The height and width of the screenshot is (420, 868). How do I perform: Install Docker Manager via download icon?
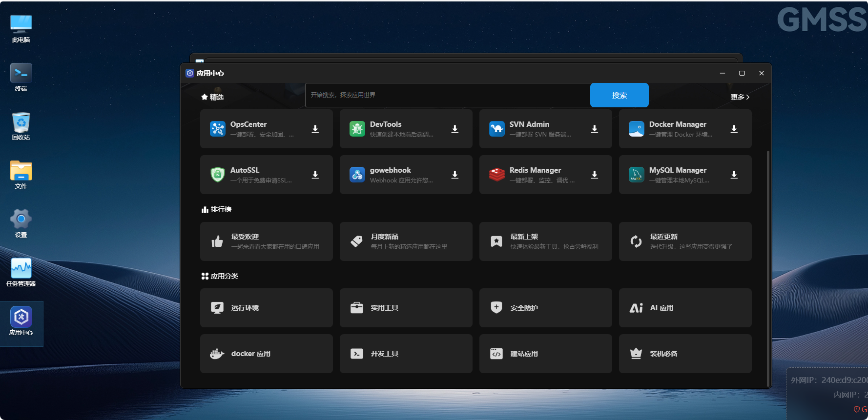click(x=734, y=129)
